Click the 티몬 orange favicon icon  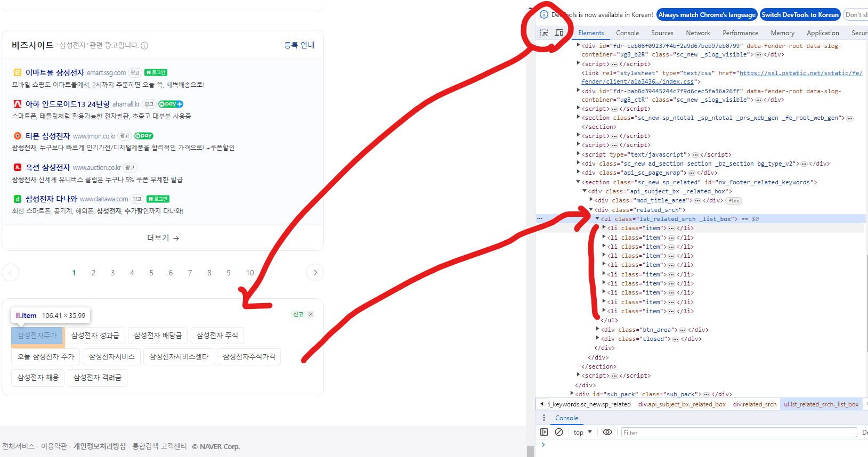17,136
